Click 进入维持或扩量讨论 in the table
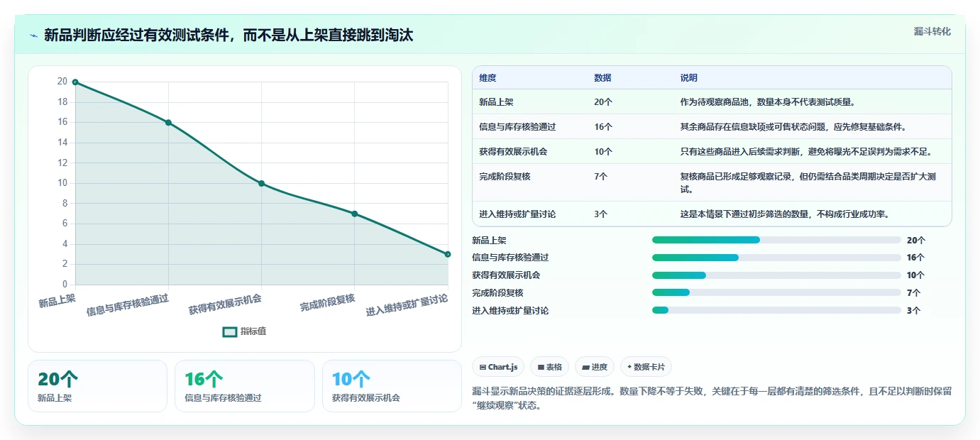This screenshot has height=440, width=980. click(517, 214)
